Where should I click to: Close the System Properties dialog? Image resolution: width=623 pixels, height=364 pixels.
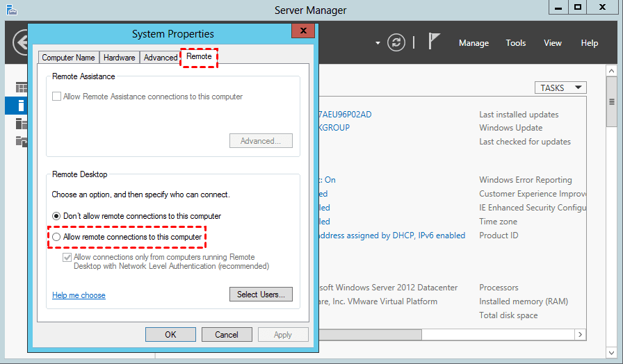[x=303, y=31]
